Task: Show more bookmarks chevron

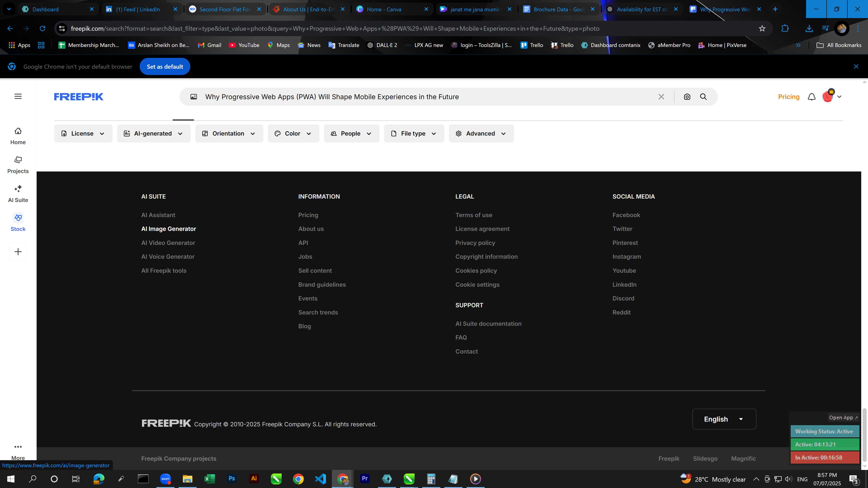Action: pyautogui.click(x=798, y=45)
